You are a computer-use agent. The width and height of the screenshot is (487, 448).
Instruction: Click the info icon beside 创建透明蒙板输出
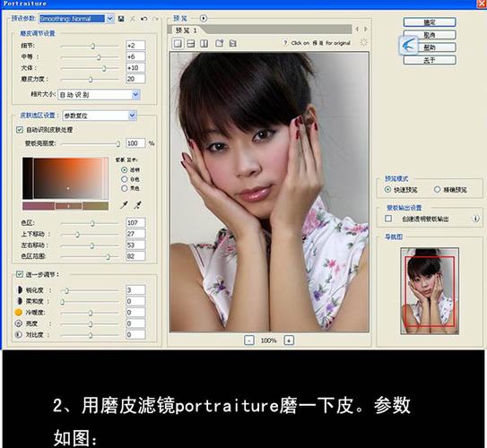pos(475,219)
